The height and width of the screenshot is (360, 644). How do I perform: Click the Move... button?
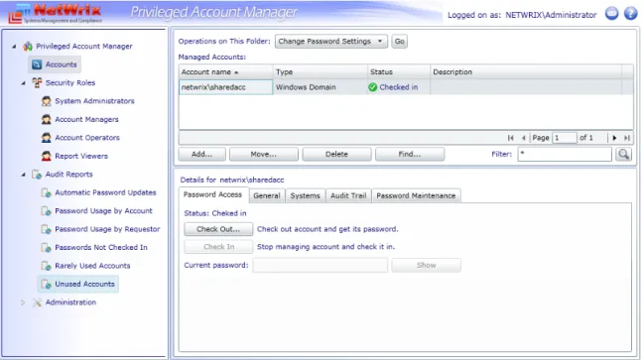[263, 155]
